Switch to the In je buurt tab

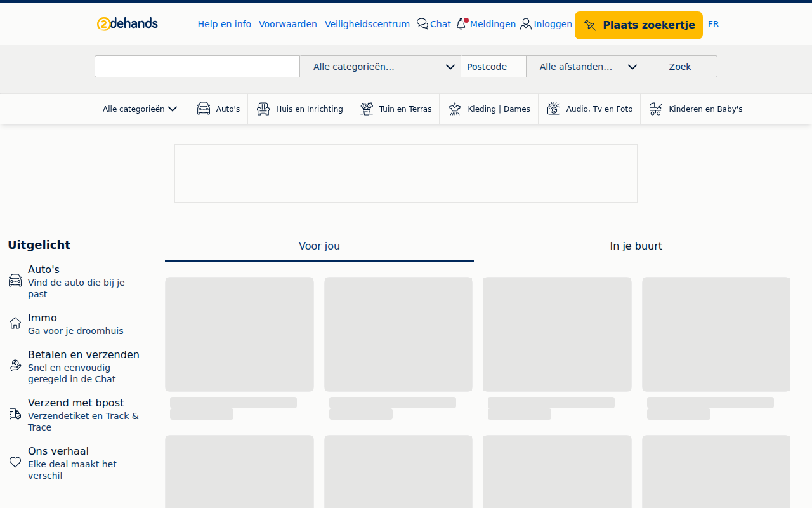(x=636, y=246)
